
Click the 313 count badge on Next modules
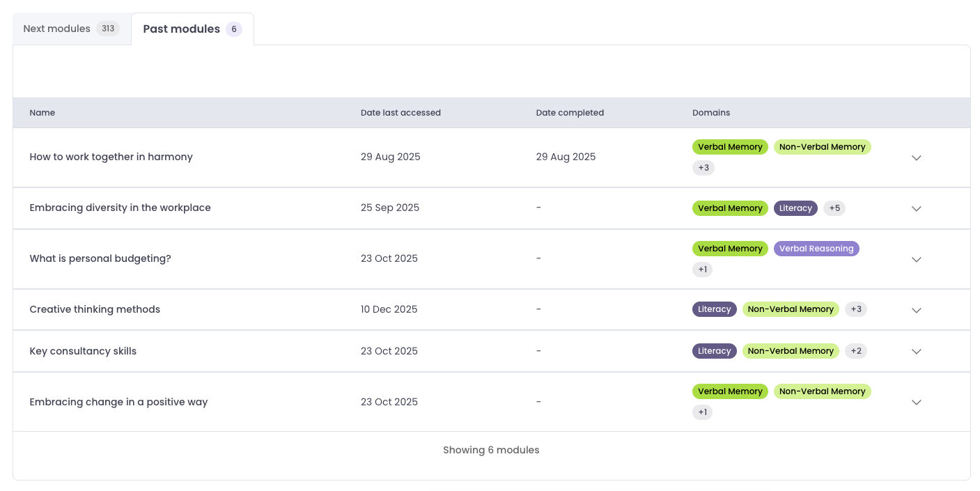108,29
